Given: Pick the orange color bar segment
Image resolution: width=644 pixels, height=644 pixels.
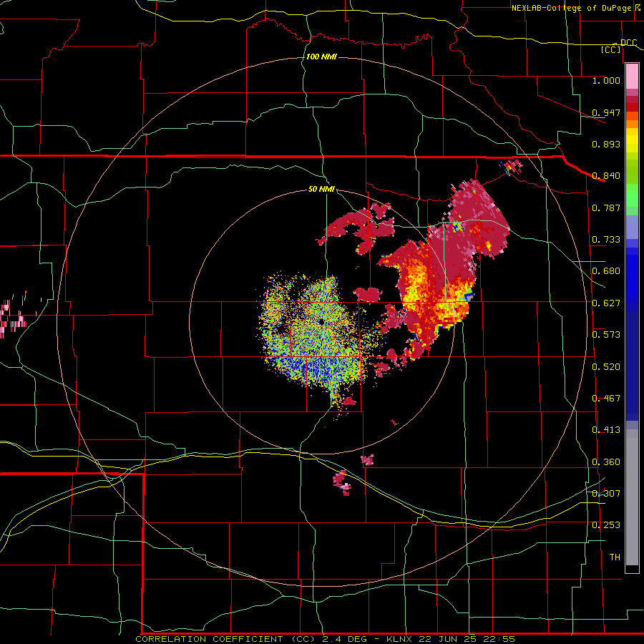Looking at the screenshot, I should point(632,124).
